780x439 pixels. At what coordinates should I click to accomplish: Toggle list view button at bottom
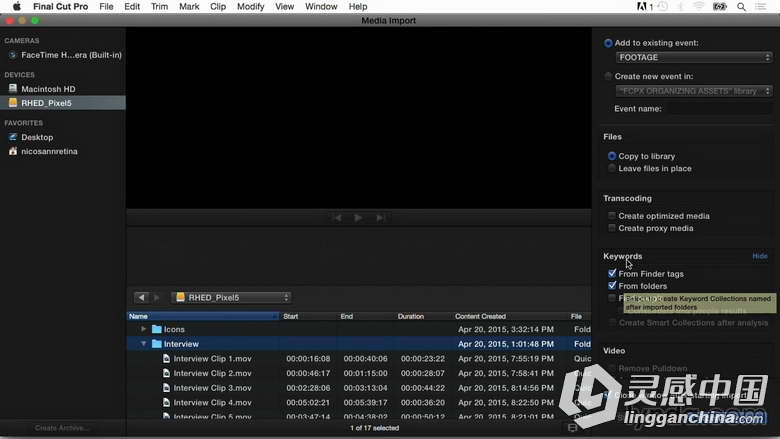[573, 428]
